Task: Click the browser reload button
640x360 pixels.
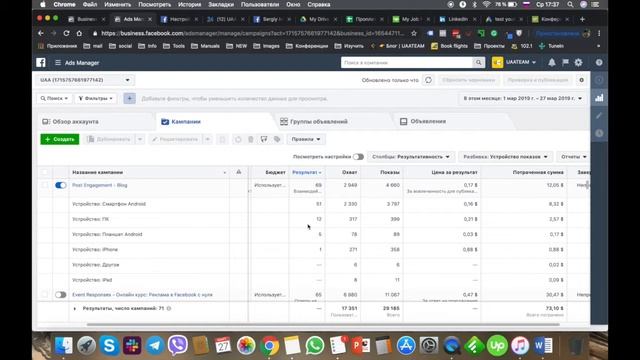Action: pos(66,33)
